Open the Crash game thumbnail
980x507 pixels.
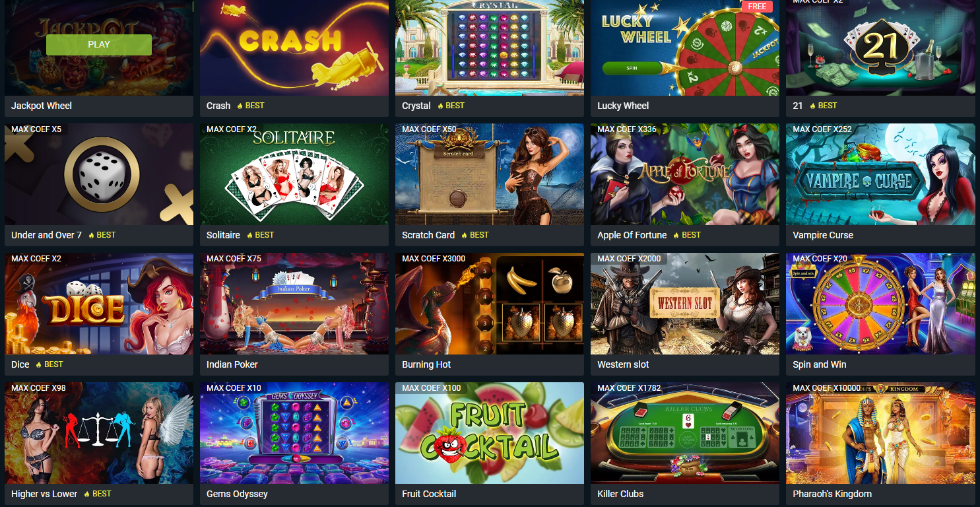point(294,48)
